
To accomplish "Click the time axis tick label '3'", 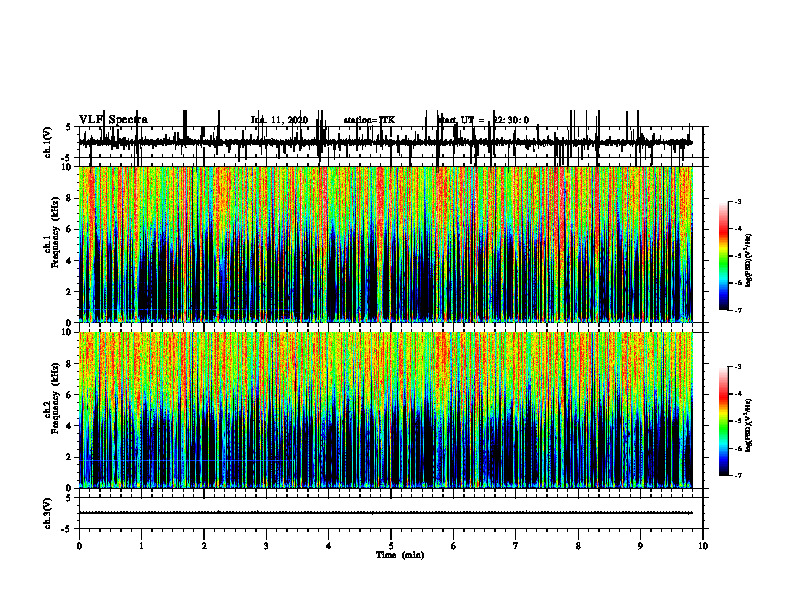I will point(266,546).
